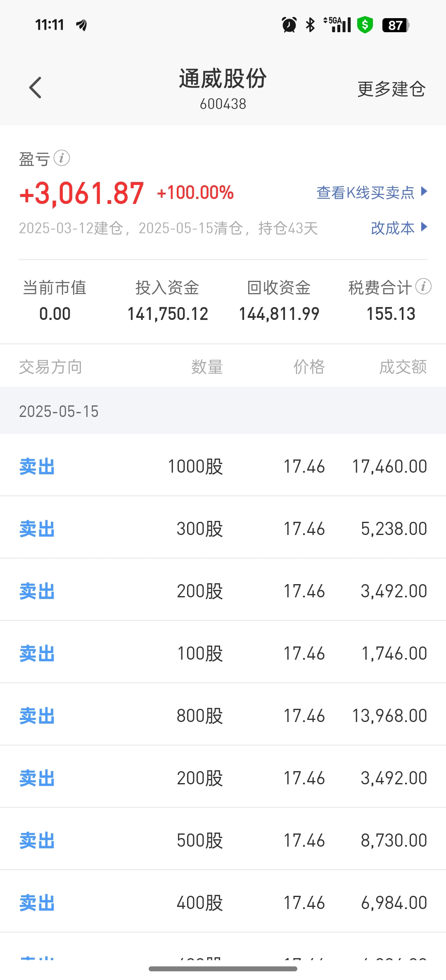446x980 pixels.
Task: Tap the 通威股份 stock title
Action: 223,78
